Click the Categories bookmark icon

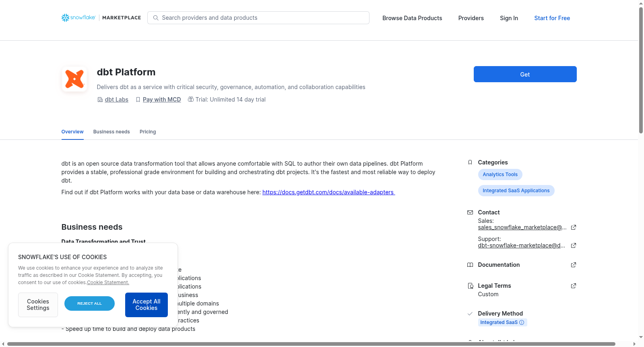(x=470, y=162)
